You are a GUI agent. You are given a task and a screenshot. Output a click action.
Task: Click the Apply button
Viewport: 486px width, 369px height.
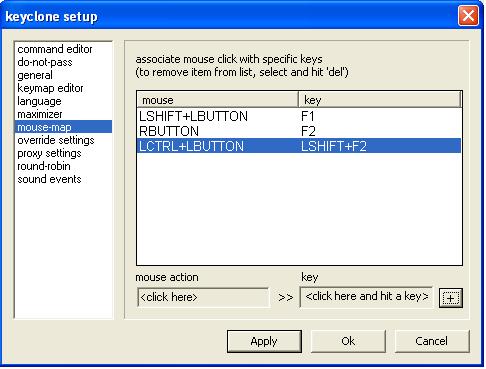[264, 341]
